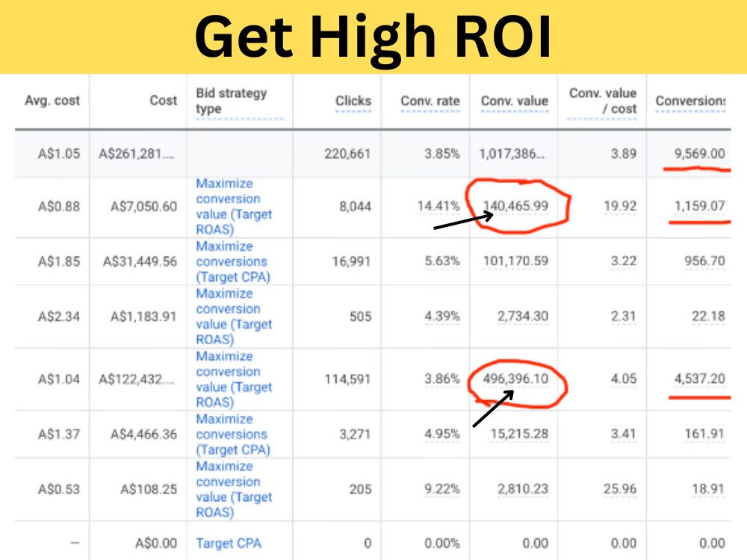The height and width of the screenshot is (560, 747).
Task: Click the 3.86% conversion rate cell
Action: click(x=442, y=379)
